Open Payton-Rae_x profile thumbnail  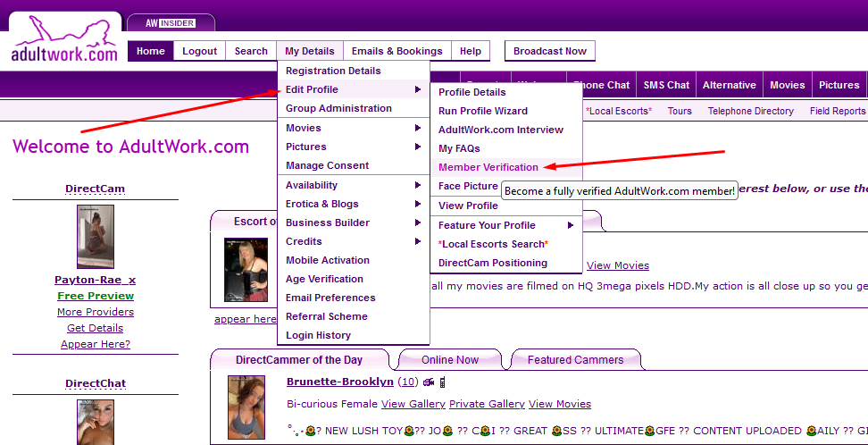[96, 237]
